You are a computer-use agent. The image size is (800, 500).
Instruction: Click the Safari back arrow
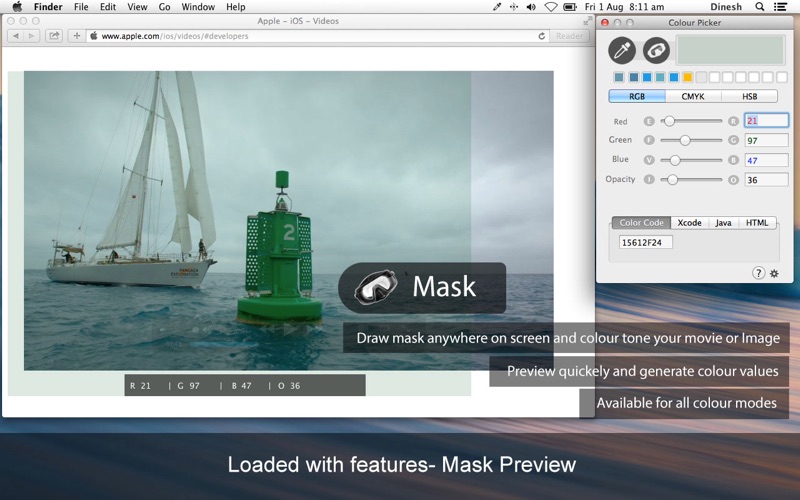pos(15,36)
